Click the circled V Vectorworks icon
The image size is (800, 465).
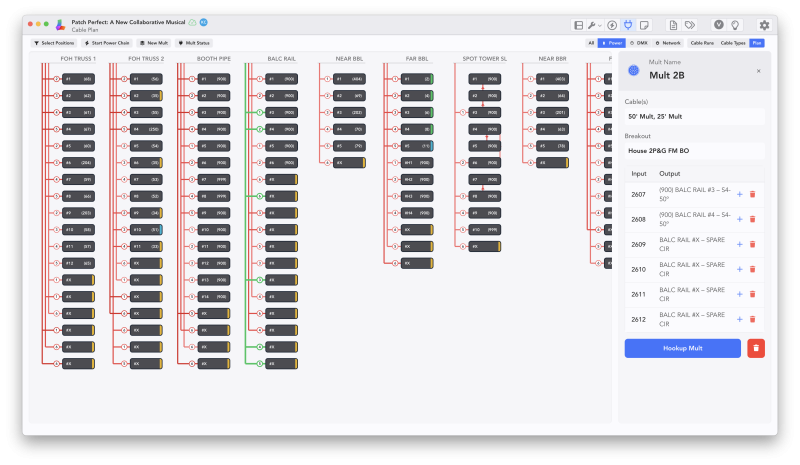click(718, 25)
